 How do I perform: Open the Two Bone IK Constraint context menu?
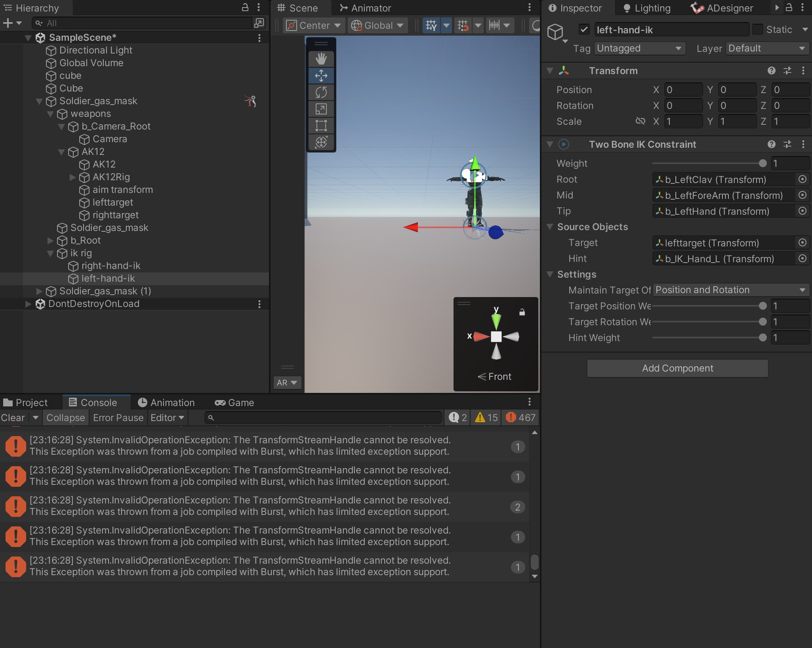click(803, 144)
